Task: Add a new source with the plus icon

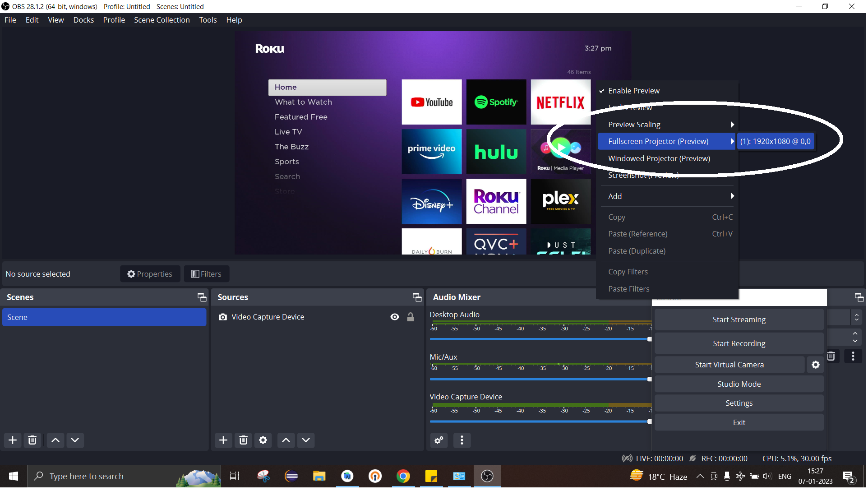Action: click(224, 440)
